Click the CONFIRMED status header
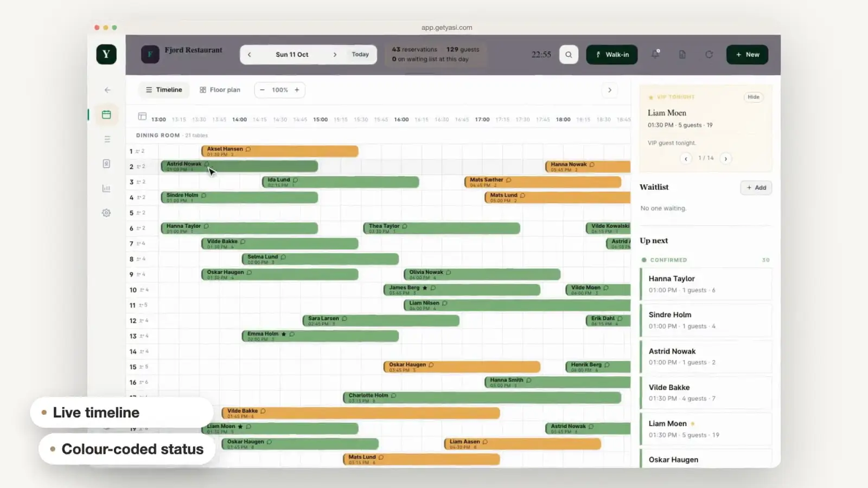The width and height of the screenshot is (868, 488). 668,260
